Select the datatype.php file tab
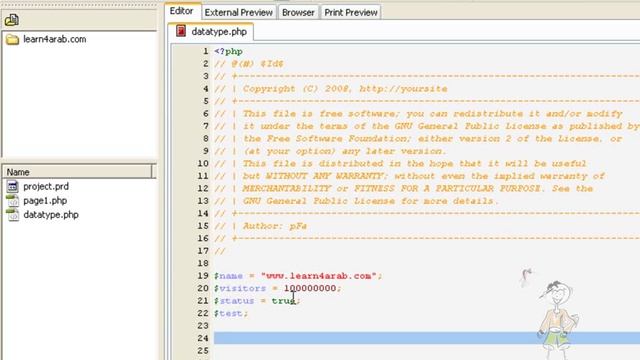Image resolution: width=640 pixels, height=360 pixels. point(211,31)
